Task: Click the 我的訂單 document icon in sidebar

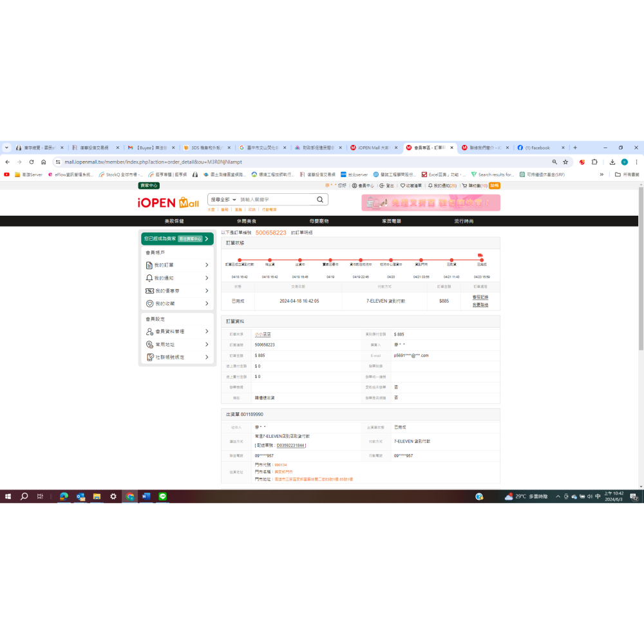Action: (x=149, y=265)
